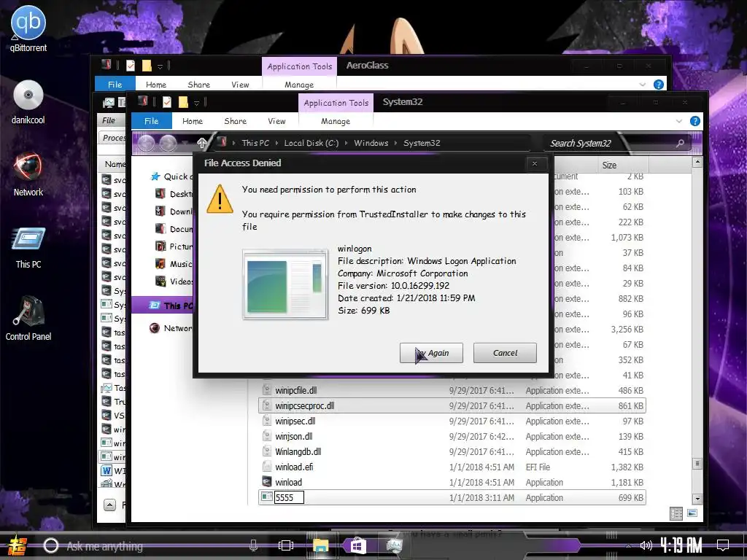The image size is (747, 560).
Task: Click the vertical scrollbar thumb of file list
Action: pos(697,463)
